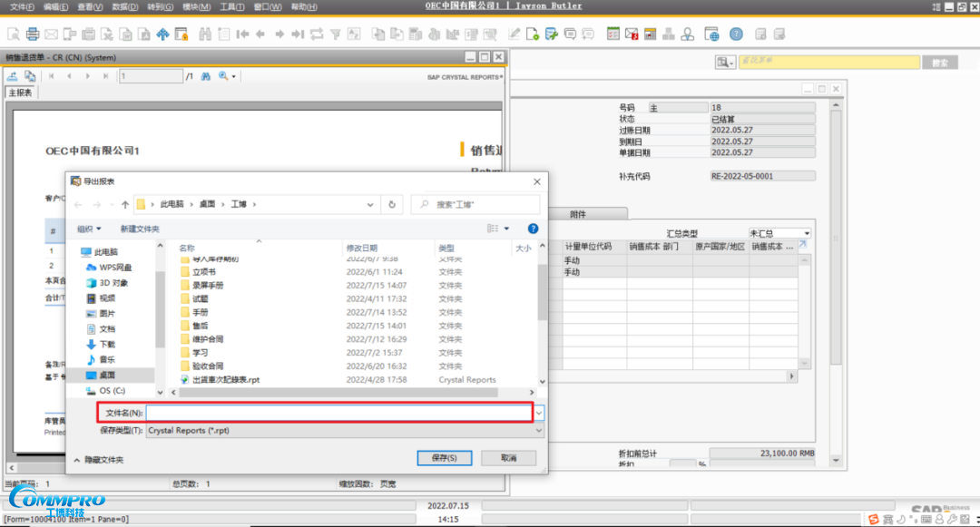
Task: Go up one folder level in dialog
Action: (124, 205)
